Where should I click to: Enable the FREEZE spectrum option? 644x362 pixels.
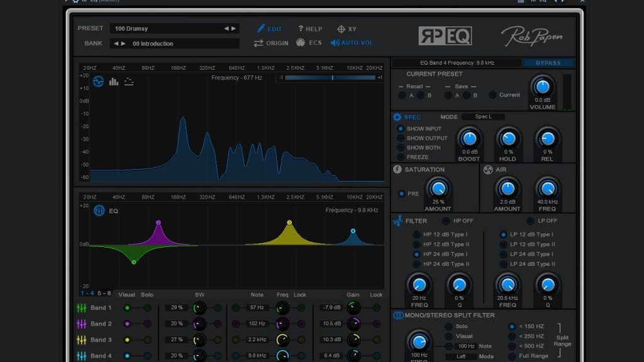(x=400, y=157)
